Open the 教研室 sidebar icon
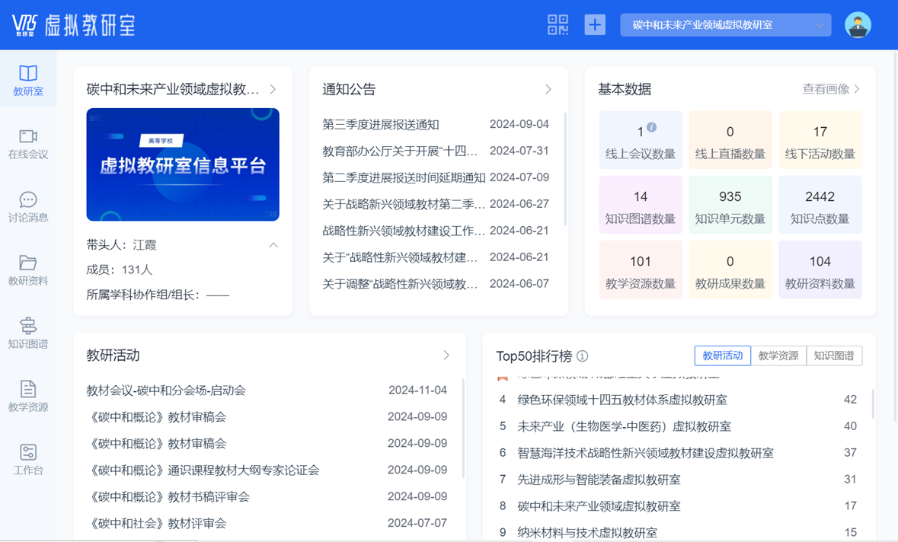This screenshot has height=542, width=898. pos(28,74)
